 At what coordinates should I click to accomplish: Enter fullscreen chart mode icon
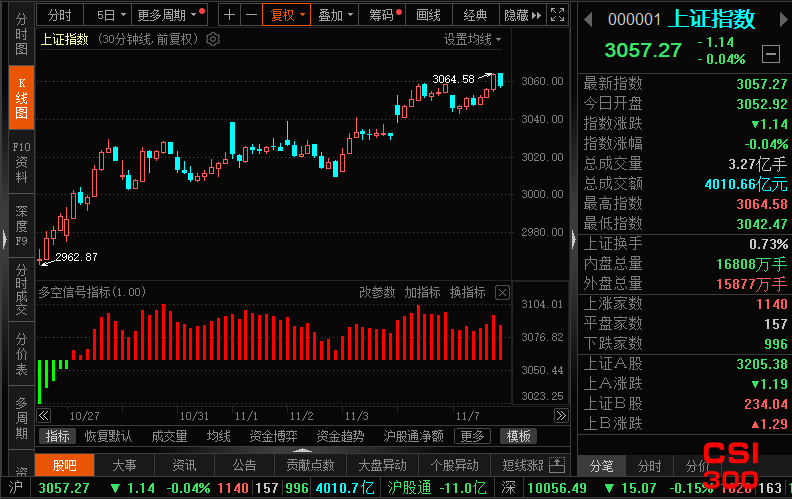coord(557,15)
